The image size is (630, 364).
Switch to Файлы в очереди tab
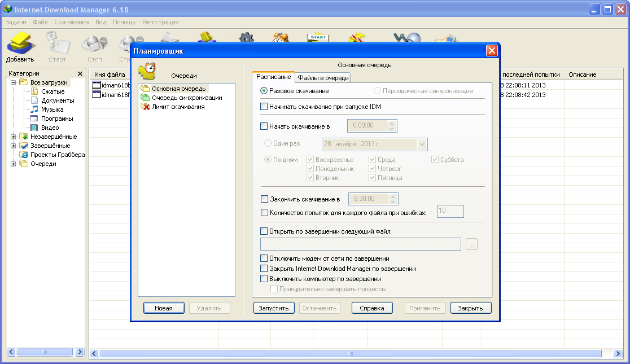tap(323, 77)
